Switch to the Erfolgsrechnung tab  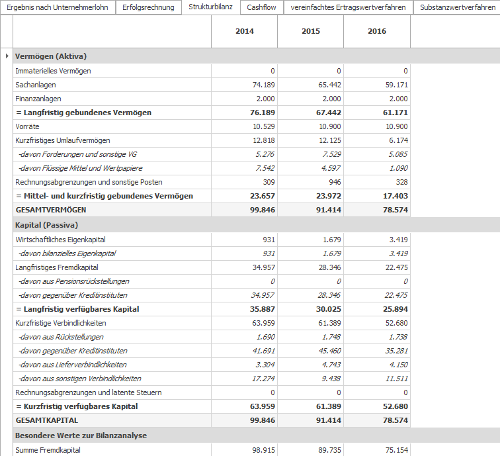tap(148, 7)
